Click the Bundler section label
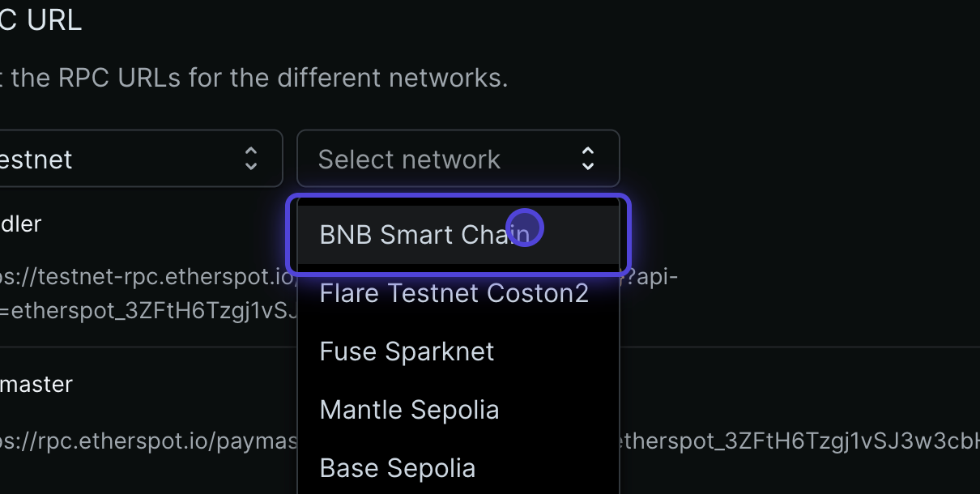980x494 pixels. [x=22, y=224]
